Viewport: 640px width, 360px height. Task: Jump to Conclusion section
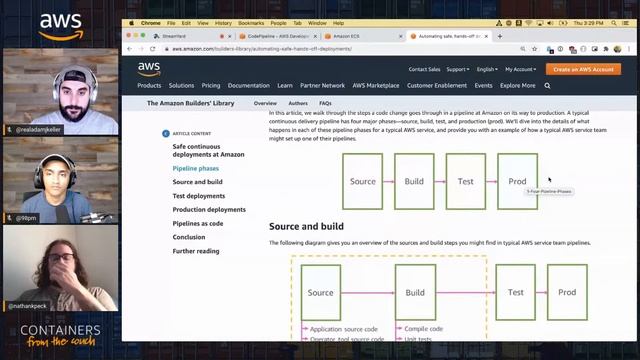[x=189, y=237]
